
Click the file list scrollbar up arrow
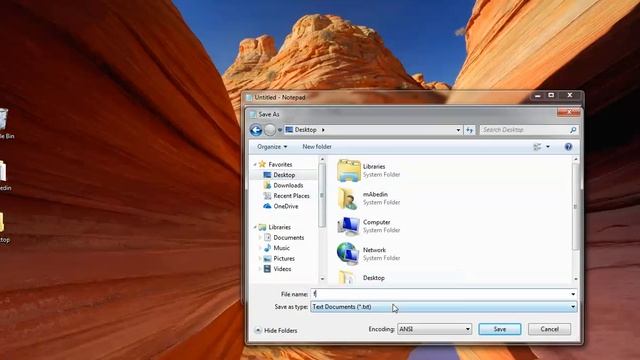pyautogui.click(x=576, y=159)
